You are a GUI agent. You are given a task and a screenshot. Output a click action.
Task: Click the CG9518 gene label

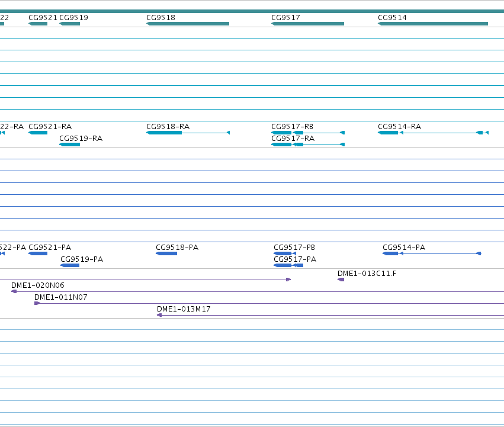pyautogui.click(x=160, y=18)
